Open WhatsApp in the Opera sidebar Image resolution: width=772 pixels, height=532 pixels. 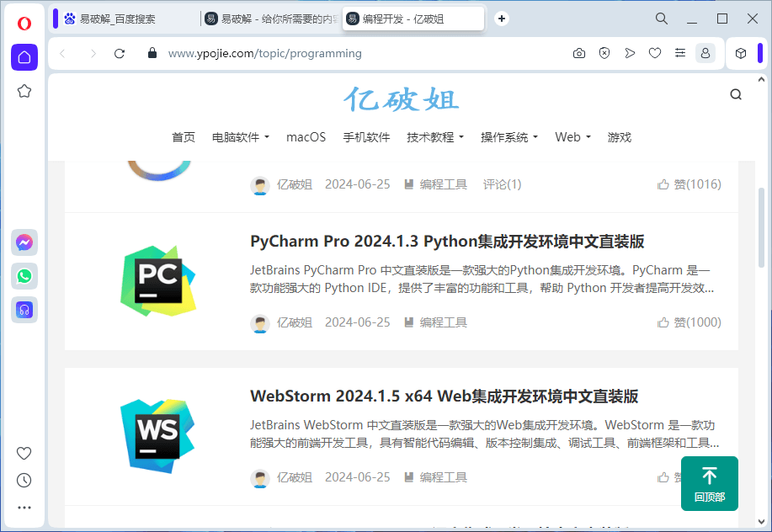pos(24,276)
